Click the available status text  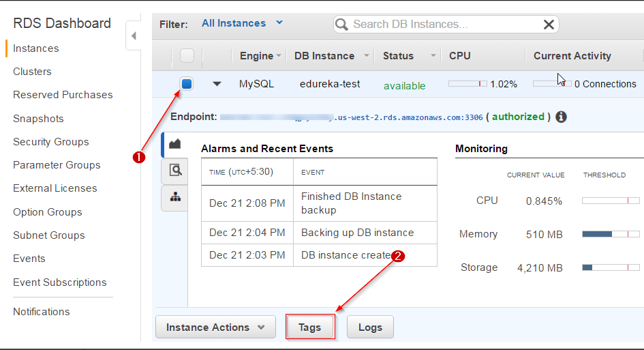tap(405, 85)
